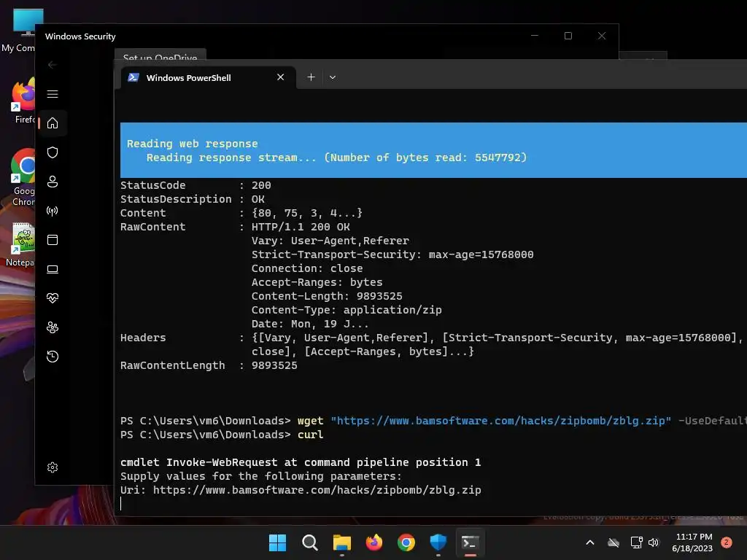Select the Set up OneDrive tab

click(160, 56)
